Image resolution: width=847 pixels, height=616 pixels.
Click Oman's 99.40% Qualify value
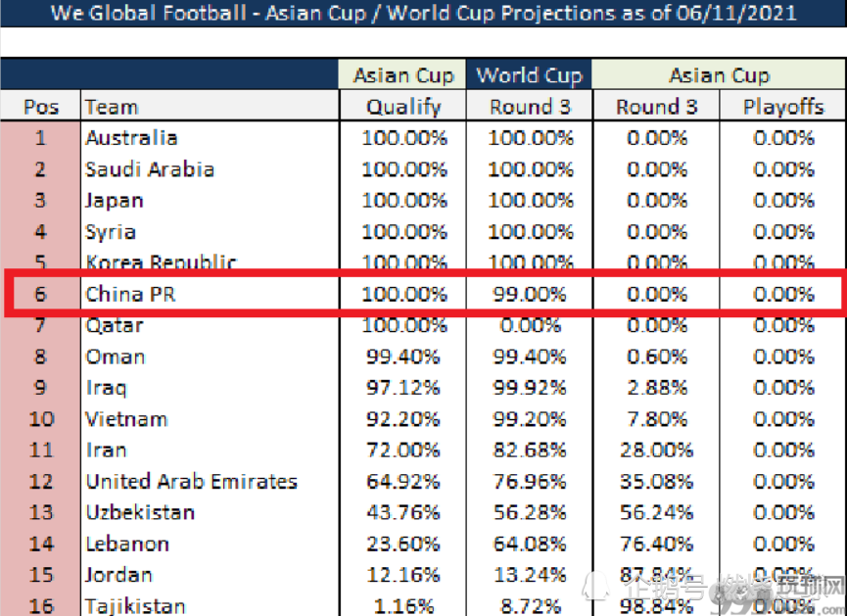pyautogui.click(x=403, y=356)
